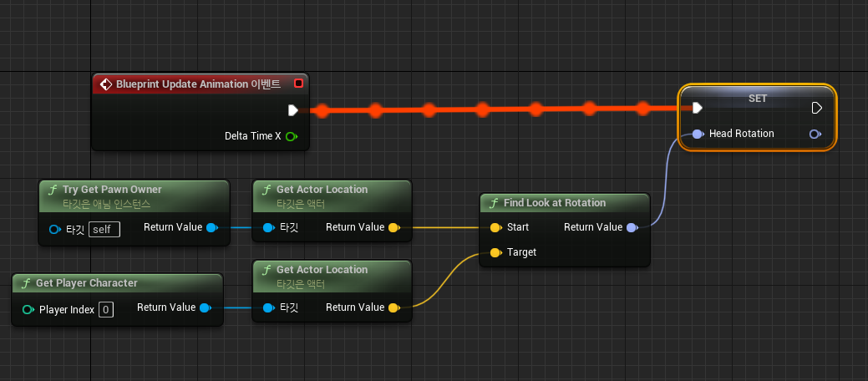Select the Find Look at Rotation node title

click(x=555, y=203)
